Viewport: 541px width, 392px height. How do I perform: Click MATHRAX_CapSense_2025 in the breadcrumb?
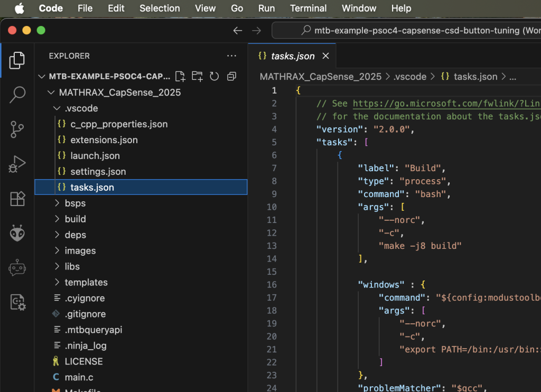coord(321,77)
